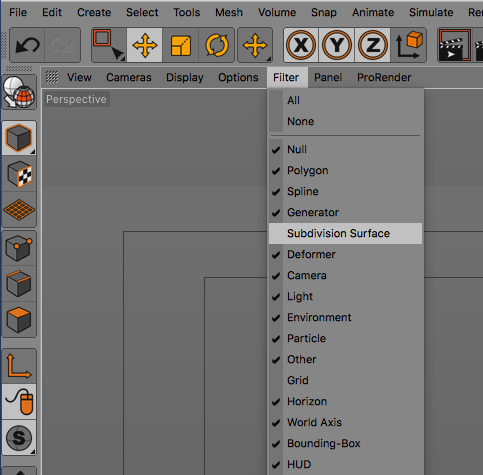Click the Enable Snap S icon
Screen dimensions: 483x475
pos(19,438)
